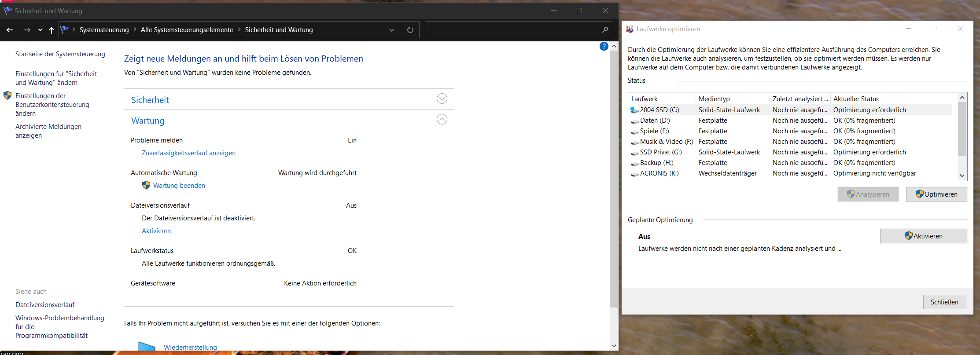The height and width of the screenshot is (355, 980).
Task: Select the Spiele (E:) drive row
Action: point(790,131)
